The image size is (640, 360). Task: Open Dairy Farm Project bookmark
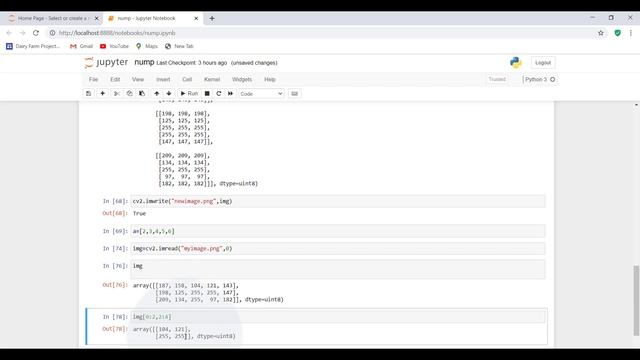[33, 46]
